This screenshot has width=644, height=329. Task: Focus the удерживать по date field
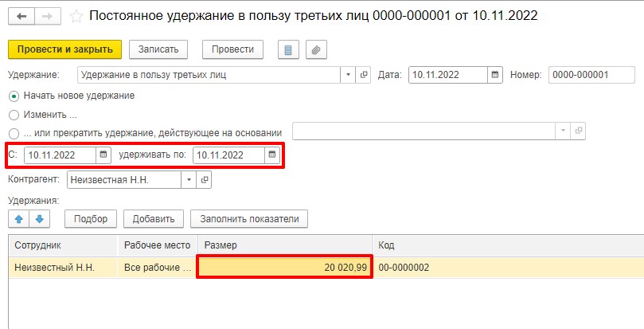[x=228, y=155]
